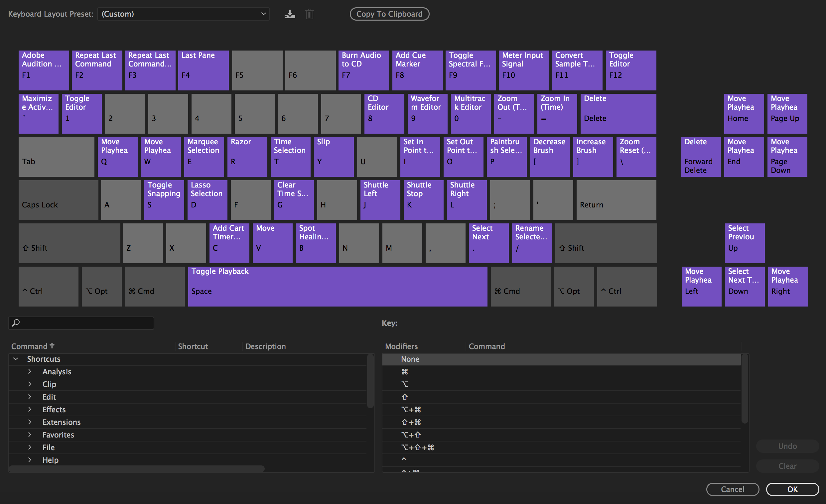Expand the Clip shortcuts category
This screenshot has width=826, height=504.
pyautogui.click(x=30, y=384)
